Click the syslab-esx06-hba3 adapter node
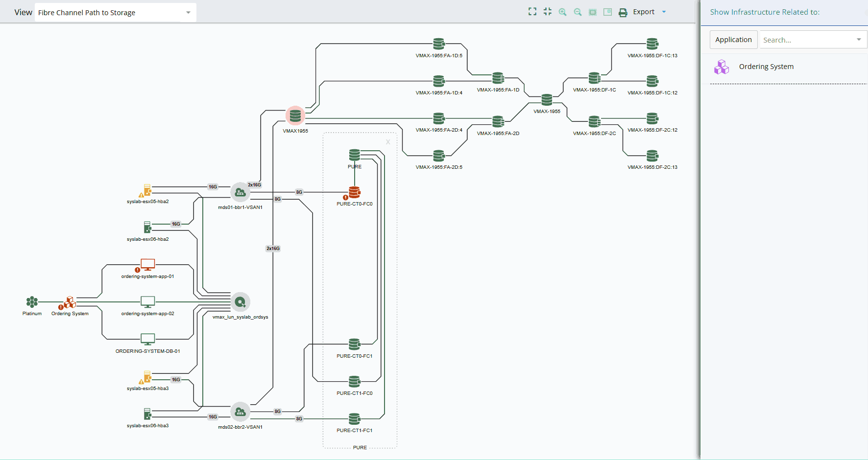This screenshot has width=868, height=460. (x=147, y=414)
